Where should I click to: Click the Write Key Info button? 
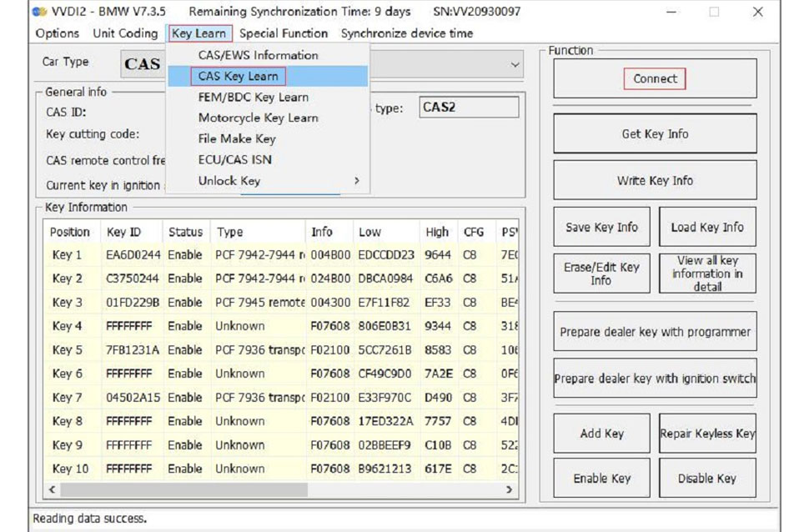tap(655, 180)
